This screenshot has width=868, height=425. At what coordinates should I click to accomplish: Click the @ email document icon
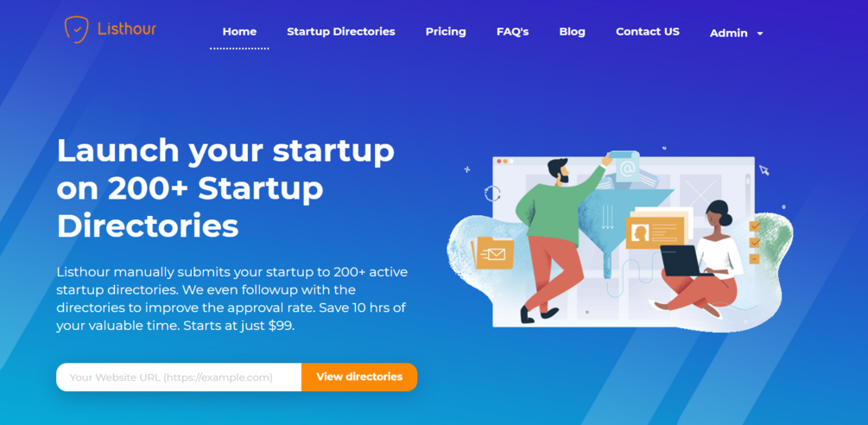pyautogui.click(x=624, y=167)
